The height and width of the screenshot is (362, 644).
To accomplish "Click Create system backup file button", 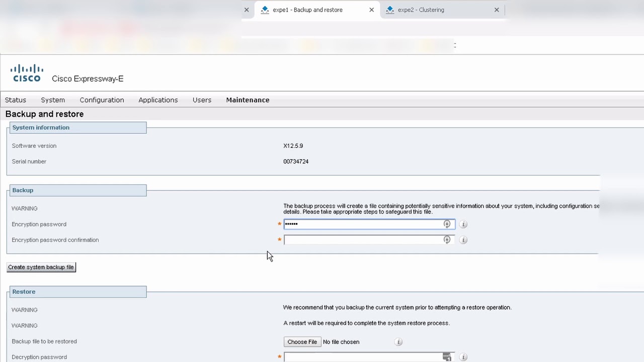I will [41, 267].
